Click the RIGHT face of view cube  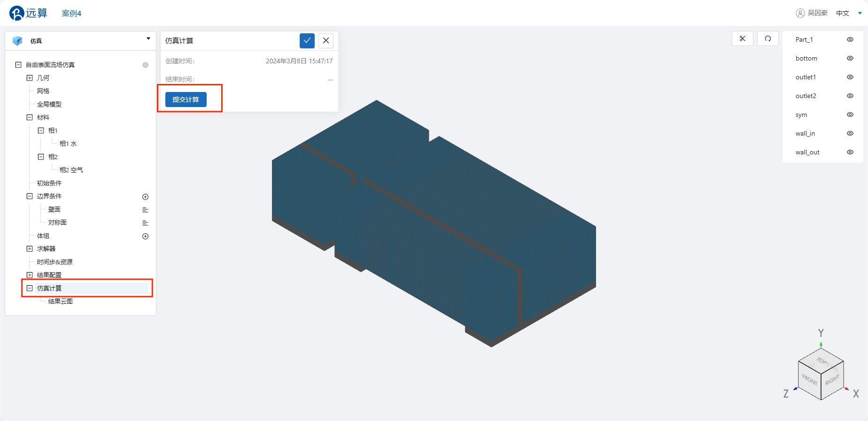[832, 380]
